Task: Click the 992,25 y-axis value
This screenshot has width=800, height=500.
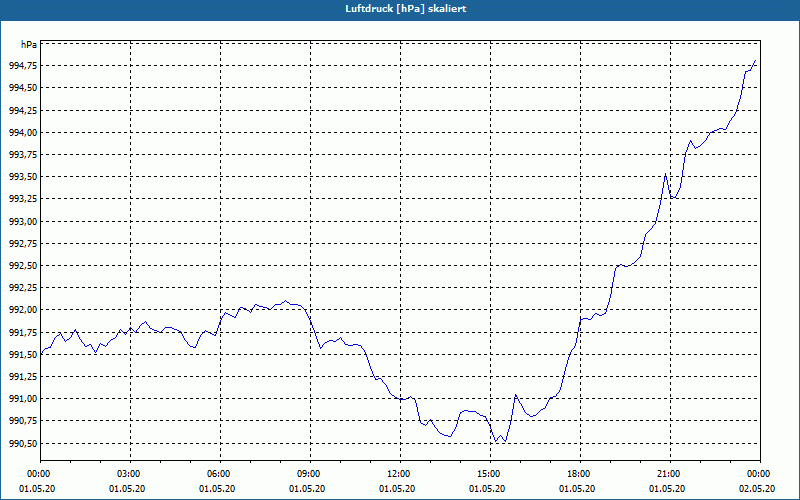Action: tap(23, 288)
